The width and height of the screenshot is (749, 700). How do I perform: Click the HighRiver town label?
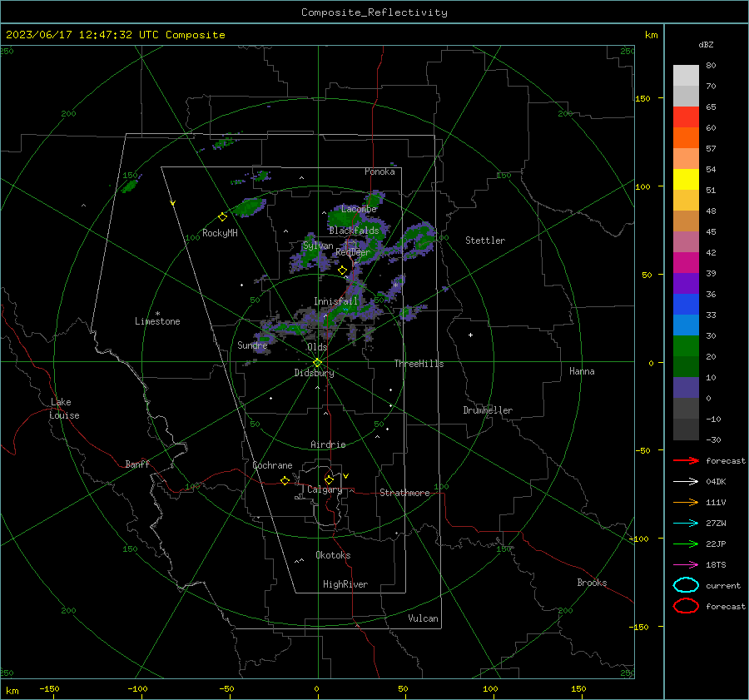point(345,584)
